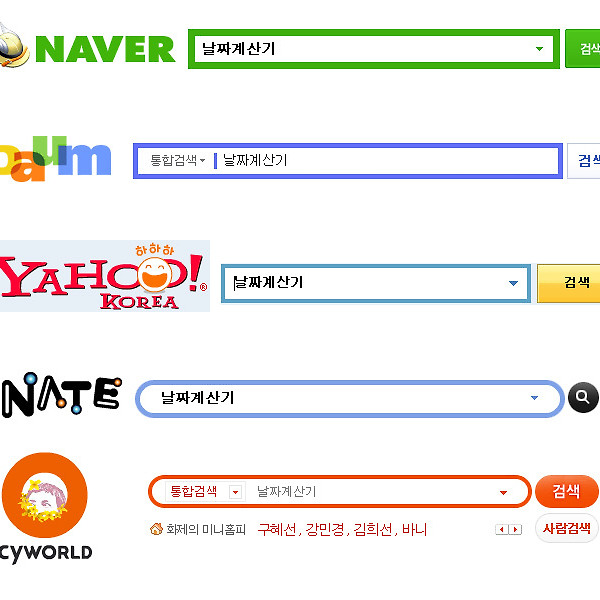Click the green NAVER logo
600x600 pixels.
(105, 49)
